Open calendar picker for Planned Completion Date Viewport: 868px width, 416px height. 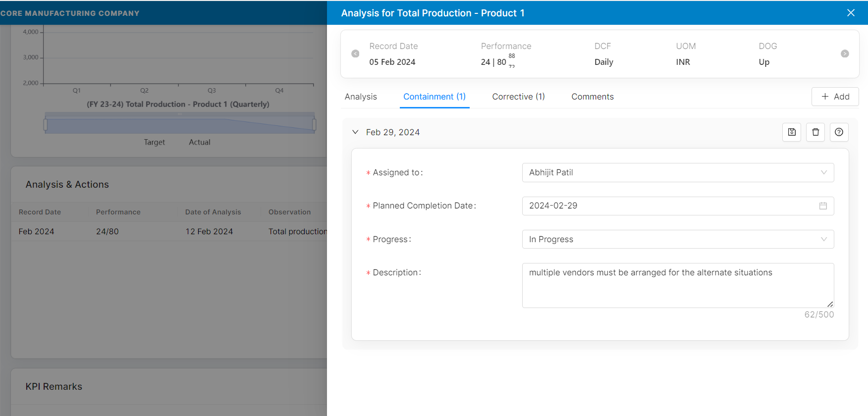823,206
